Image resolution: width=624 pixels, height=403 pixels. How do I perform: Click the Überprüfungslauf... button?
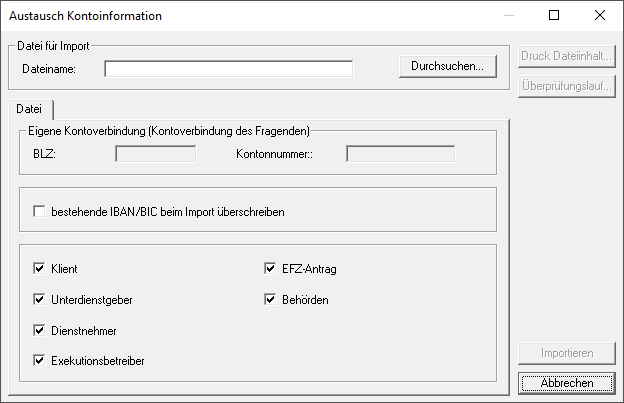tap(566, 86)
